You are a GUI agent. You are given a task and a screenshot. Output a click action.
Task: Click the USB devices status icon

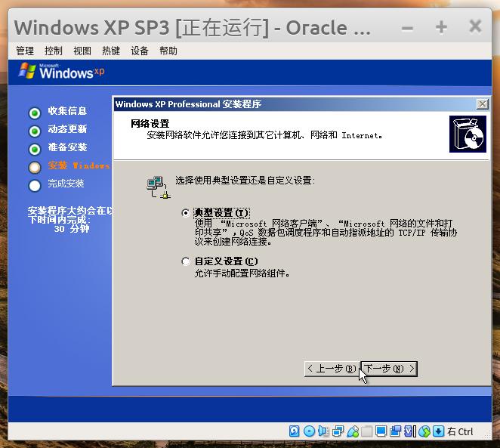point(353,431)
